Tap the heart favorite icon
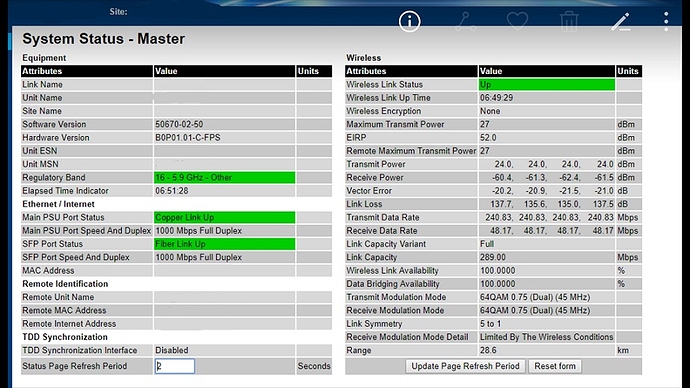Viewport: 690px width, 388px height. point(517,21)
